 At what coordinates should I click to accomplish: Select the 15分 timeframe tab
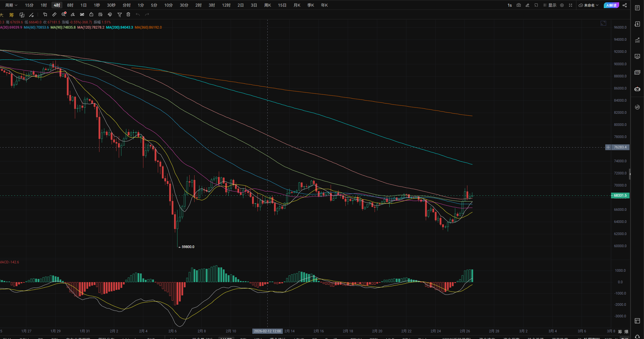(x=29, y=5)
